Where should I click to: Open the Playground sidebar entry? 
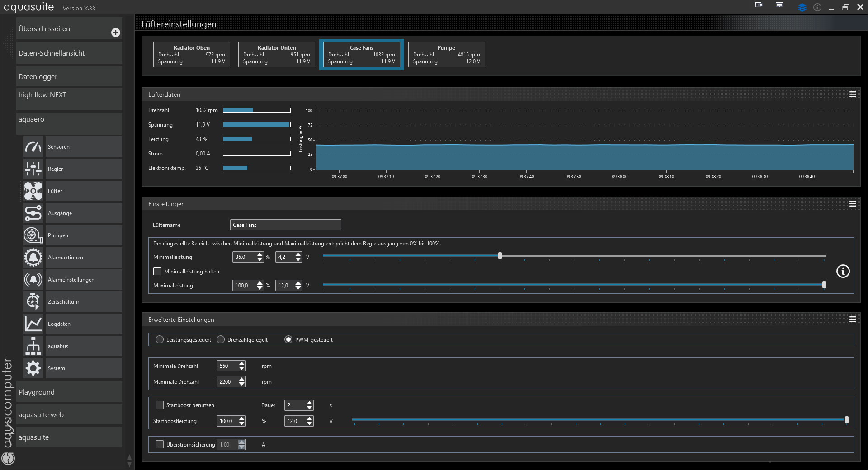pos(69,392)
